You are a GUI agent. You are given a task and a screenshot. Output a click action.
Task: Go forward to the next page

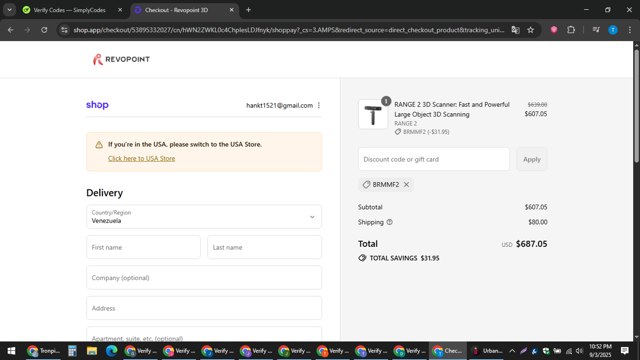[27, 30]
